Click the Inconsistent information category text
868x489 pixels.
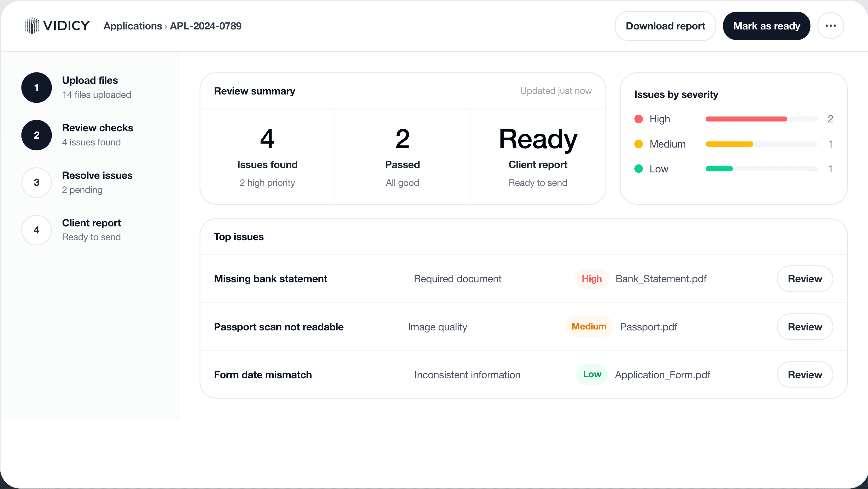(x=467, y=375)
